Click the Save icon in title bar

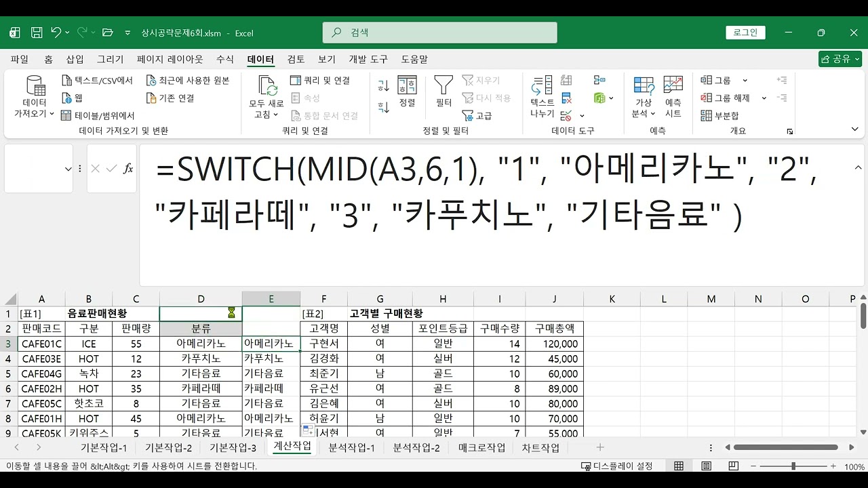coord(37,33)
